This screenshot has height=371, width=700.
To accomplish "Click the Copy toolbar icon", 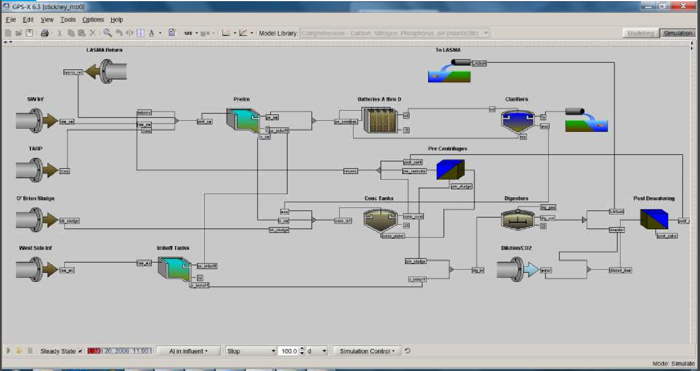I will (71, 33).
